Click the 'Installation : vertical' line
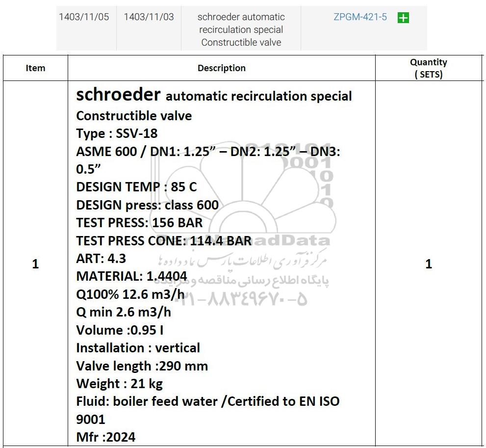The width and height of the screenshot is (486, 448). 138,348
